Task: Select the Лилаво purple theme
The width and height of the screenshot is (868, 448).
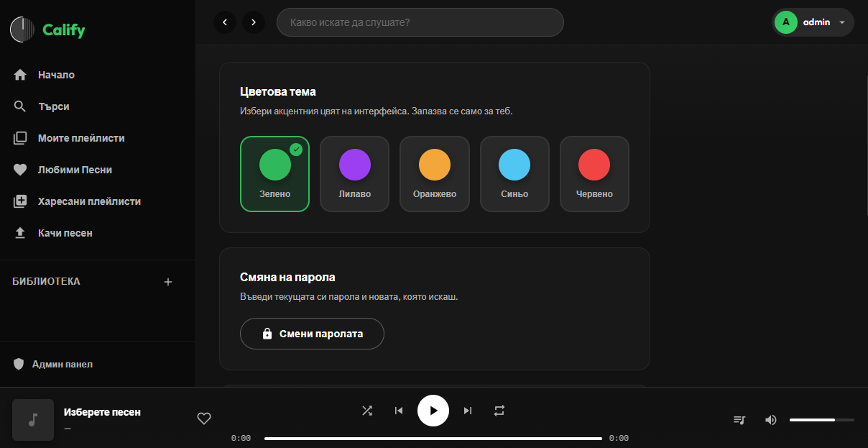Action: 354,174
